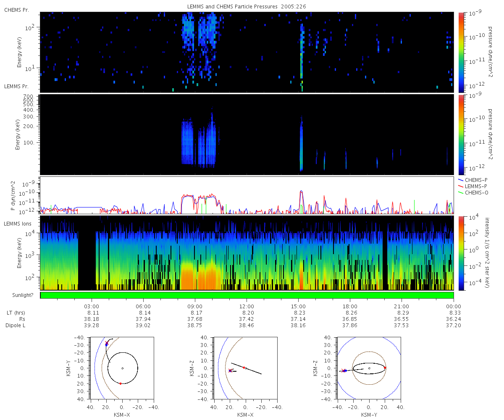
Task: Click the Dipole L value 38.75
Action: (195, 325)
